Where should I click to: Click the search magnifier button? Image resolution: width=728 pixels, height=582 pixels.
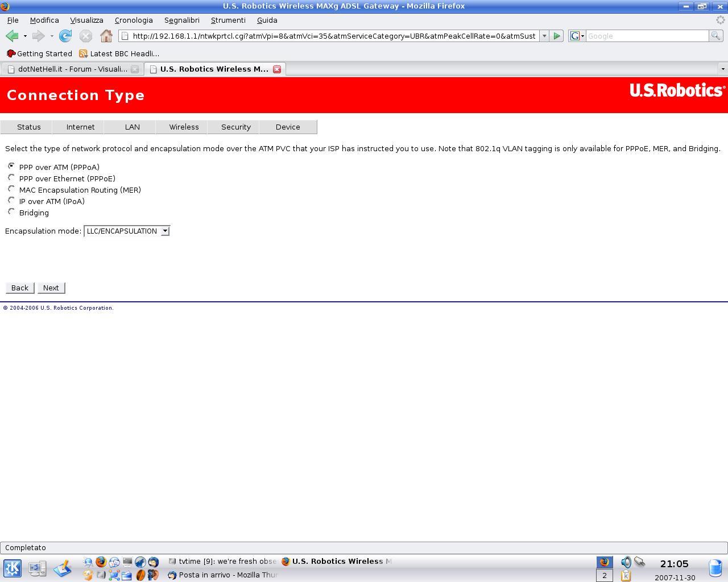point(715,36)
